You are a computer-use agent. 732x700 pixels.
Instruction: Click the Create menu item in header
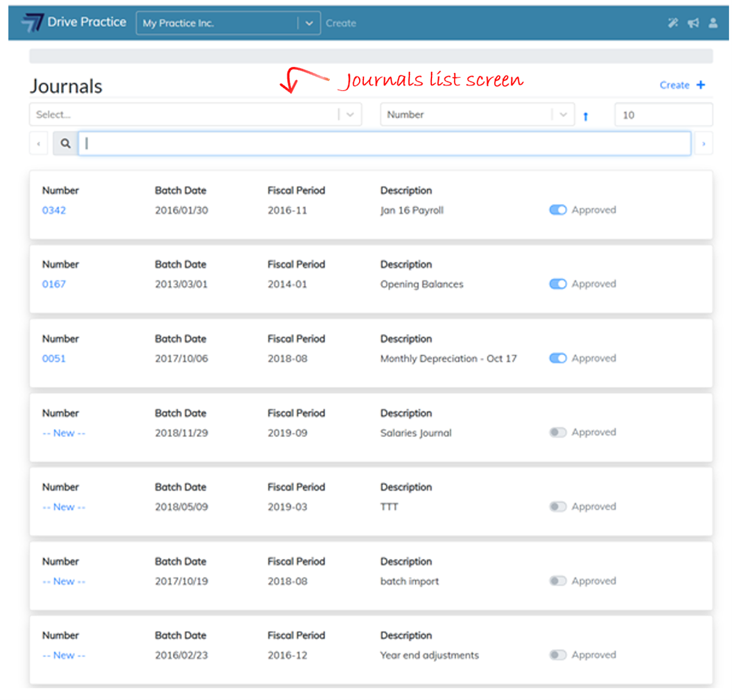click(x=341, y=23)
